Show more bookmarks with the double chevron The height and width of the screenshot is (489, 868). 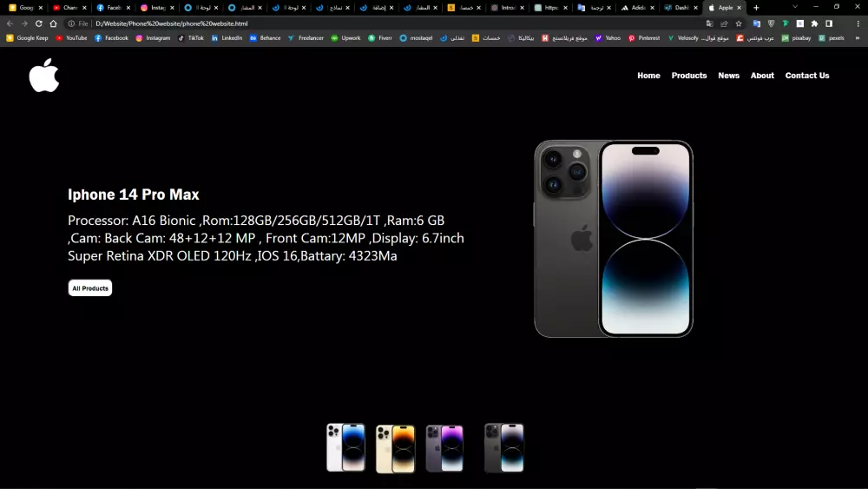tap(858, 38)
